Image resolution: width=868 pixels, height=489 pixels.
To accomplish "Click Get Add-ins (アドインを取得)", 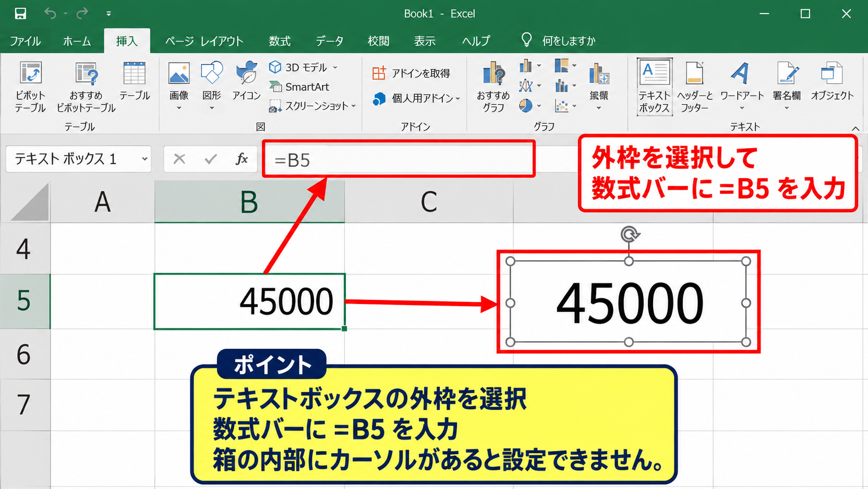I will coord(411,73).
